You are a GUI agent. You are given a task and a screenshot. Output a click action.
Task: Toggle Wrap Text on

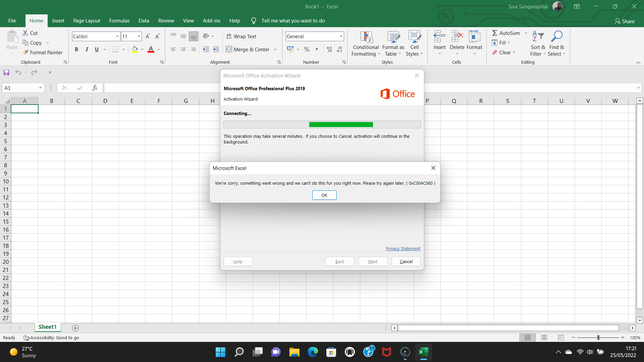point(241,36)
